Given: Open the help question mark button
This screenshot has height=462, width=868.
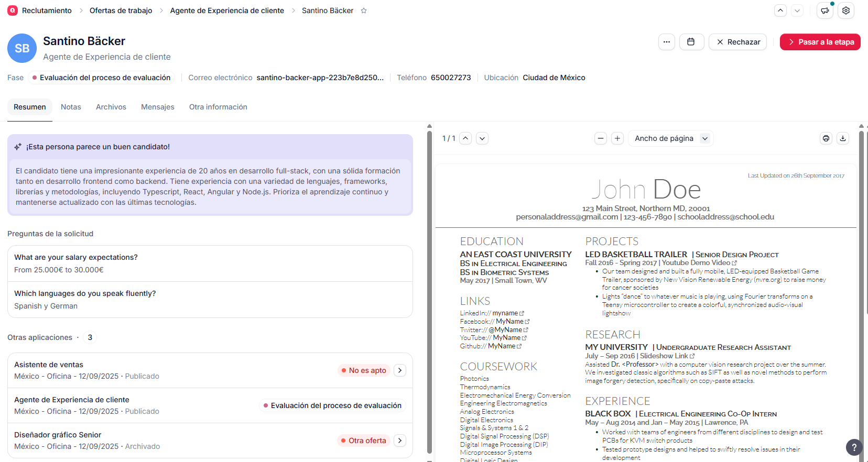Looking at the screenshot, I should (854, 447).
